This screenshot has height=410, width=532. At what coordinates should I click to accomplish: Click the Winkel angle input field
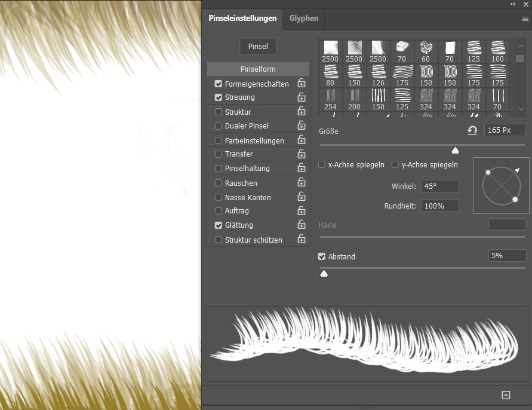pos(439,186)
